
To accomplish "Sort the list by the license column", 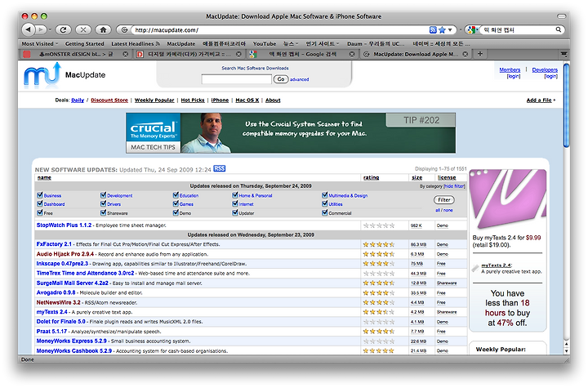I will [x=447, y=177].
